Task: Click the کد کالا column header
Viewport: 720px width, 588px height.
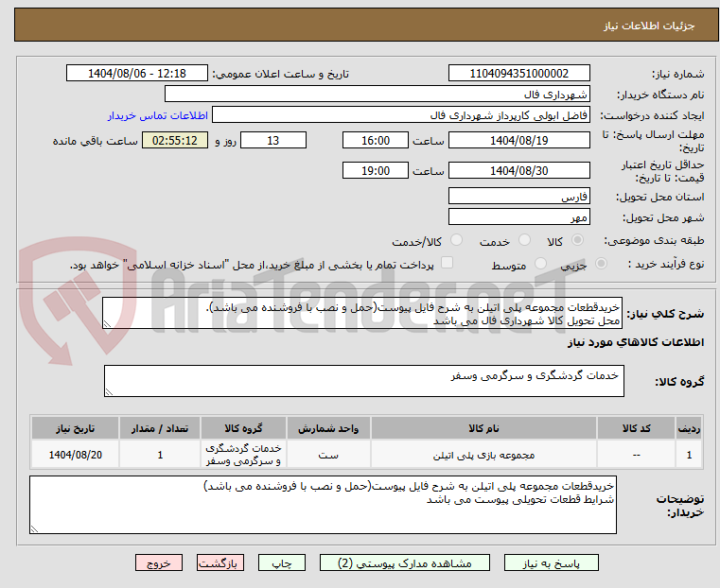Action: pos(636,428)
